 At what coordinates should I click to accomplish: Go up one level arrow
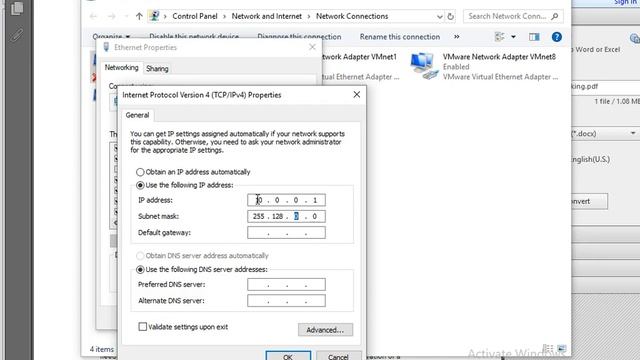pyautogui.click(x=139, y=16)
